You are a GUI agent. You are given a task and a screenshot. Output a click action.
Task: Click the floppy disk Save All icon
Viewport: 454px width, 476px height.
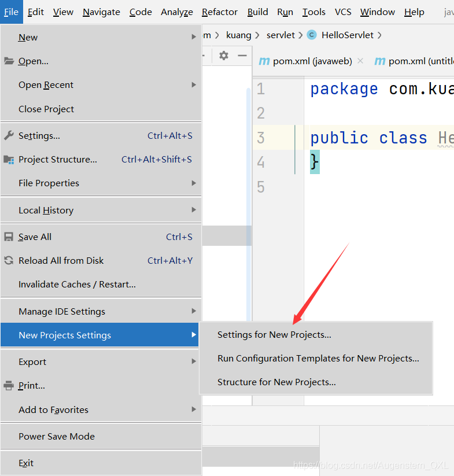tap(9, 237)
